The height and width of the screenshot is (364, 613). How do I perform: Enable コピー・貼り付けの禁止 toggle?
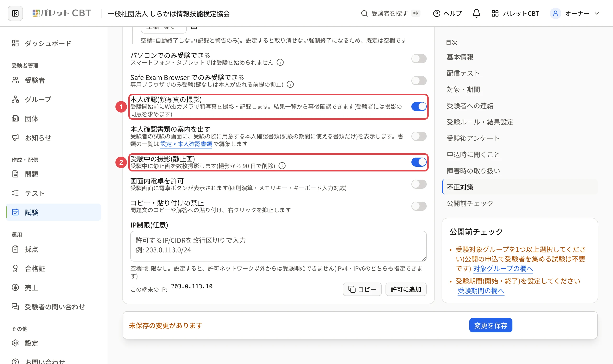[x=419, y=206]
